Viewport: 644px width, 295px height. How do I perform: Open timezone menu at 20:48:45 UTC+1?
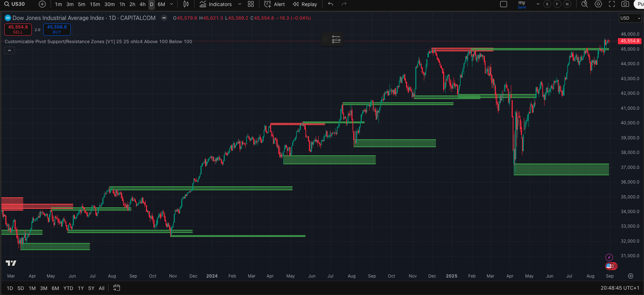tap(620, 288)
